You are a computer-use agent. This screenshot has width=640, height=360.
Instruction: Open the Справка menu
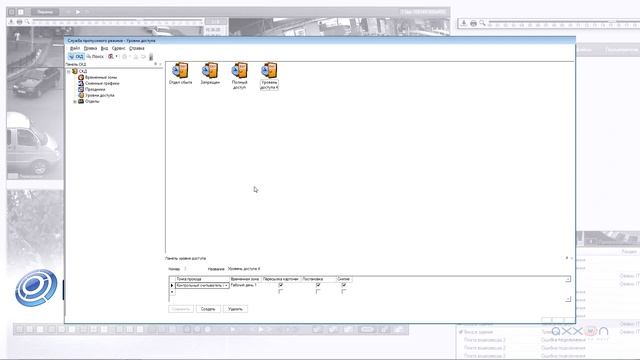tap(137, 48)
